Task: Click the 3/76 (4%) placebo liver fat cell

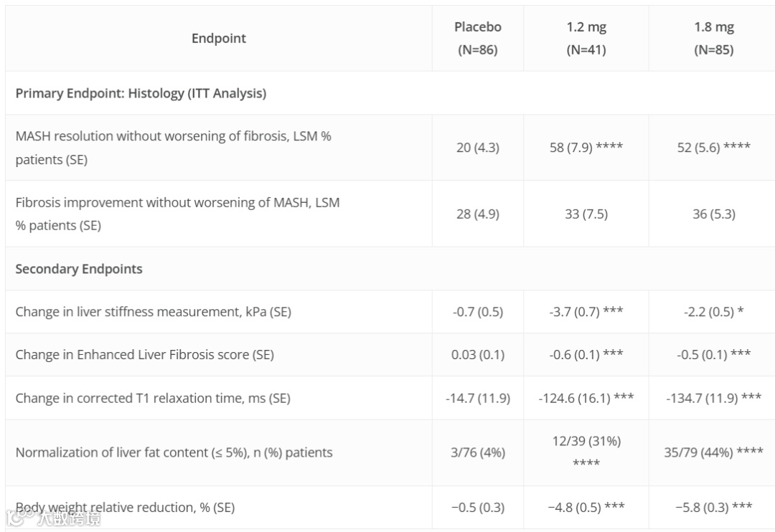Action: (x=477, y=452)
